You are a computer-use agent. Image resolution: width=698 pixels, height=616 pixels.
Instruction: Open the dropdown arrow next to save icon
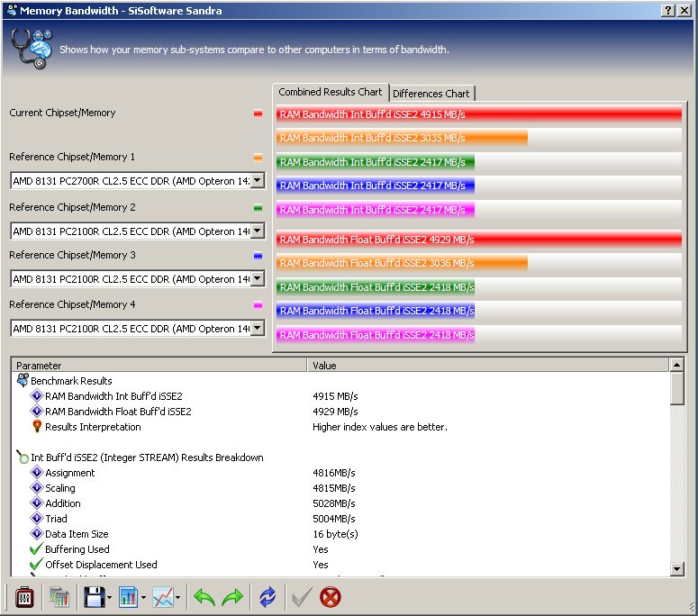(110, 598)
